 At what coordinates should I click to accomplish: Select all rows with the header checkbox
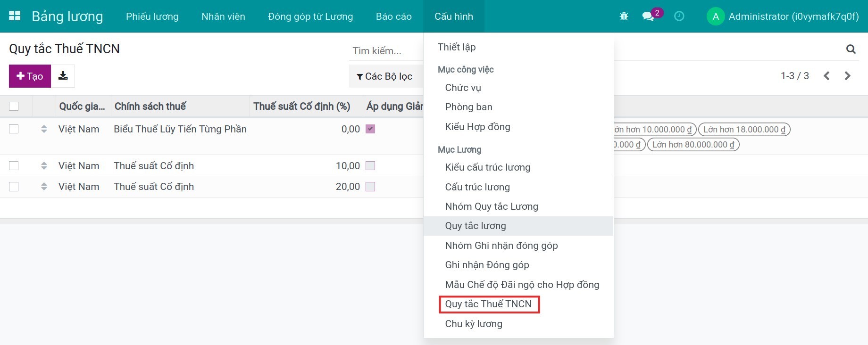[x=14, y=107]
